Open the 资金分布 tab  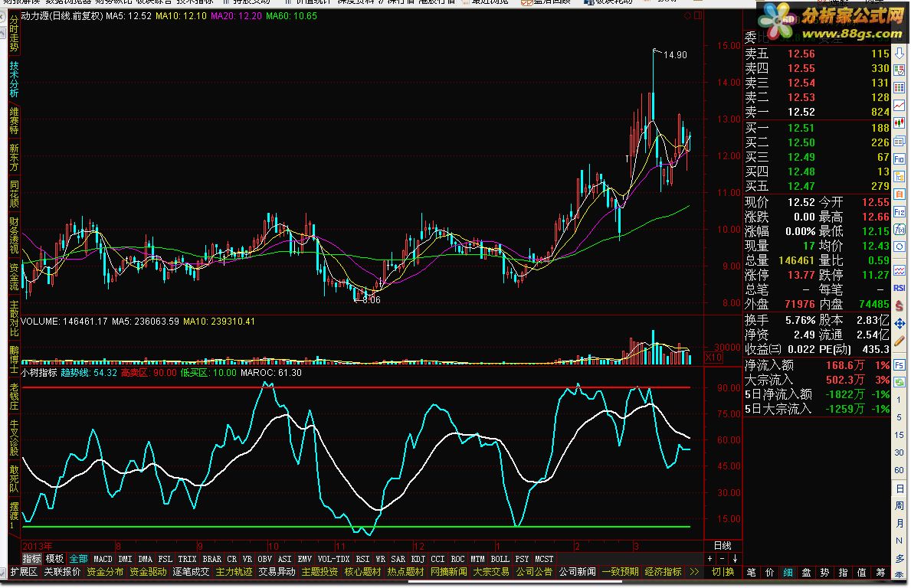(105, 572)
